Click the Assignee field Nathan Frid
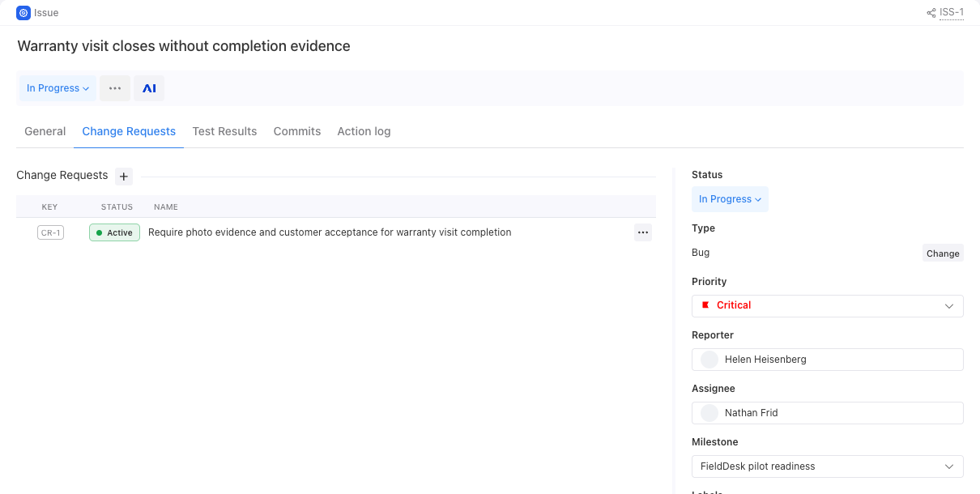Viewport: 980px width, 494px height. tap(828, 413)
